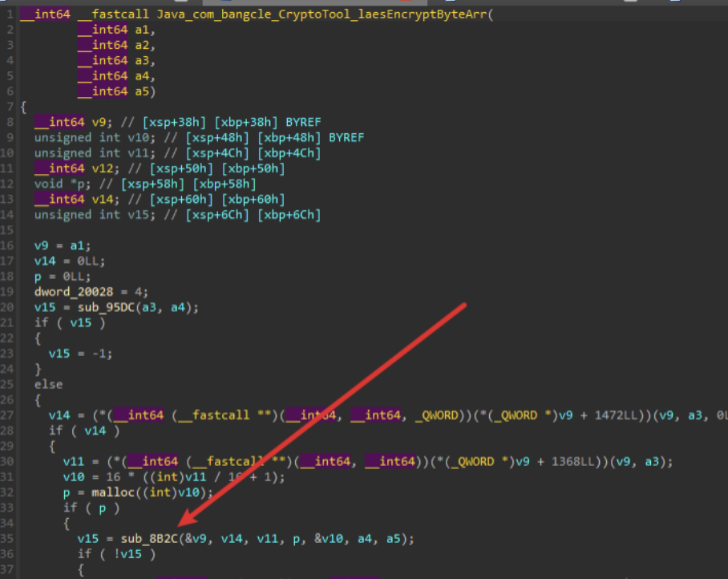This screenshot has width=728, height=579.
Task: Click line number 35 in the gutter
Action: (6, 539)
